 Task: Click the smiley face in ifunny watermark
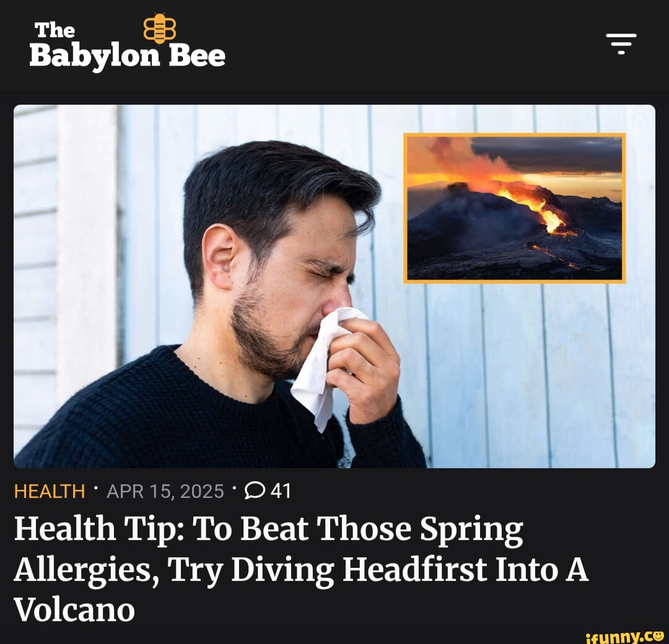657,636
